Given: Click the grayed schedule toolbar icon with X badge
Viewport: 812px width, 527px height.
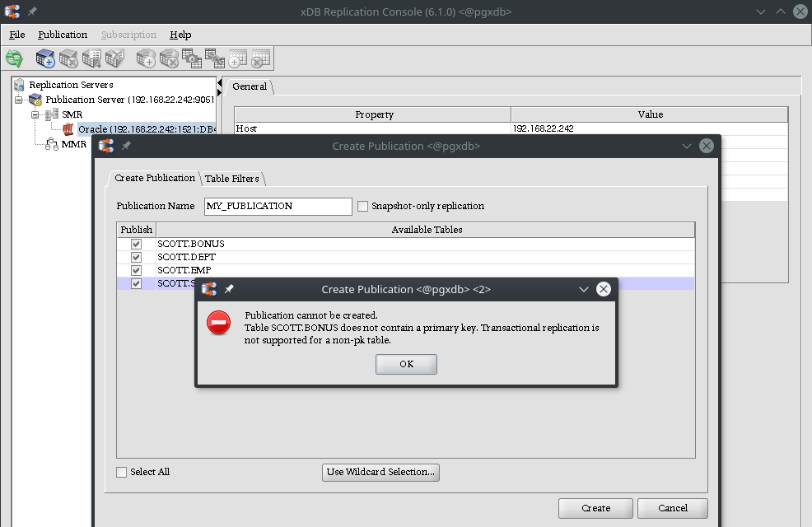Looking at the screenshot, I should coord(260,58).
